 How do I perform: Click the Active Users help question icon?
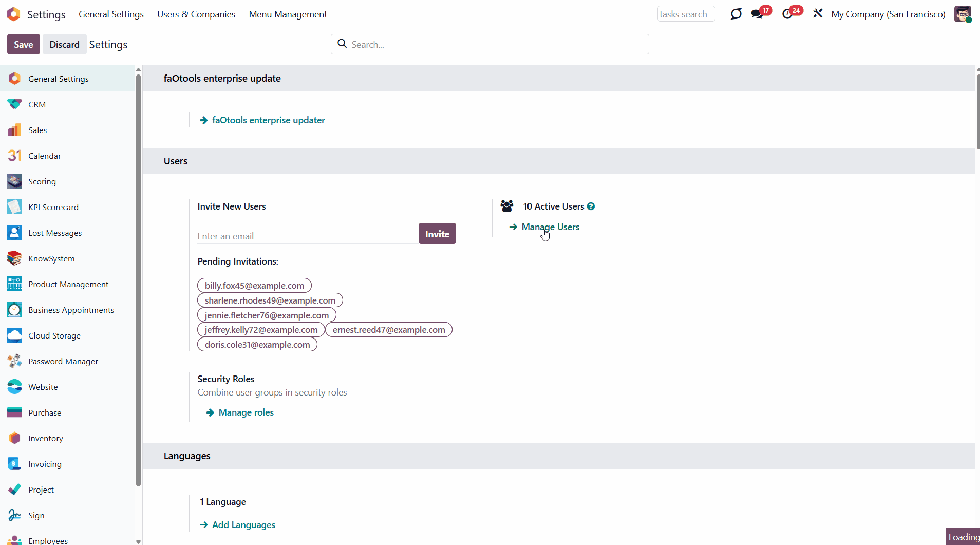pos(591,206)
